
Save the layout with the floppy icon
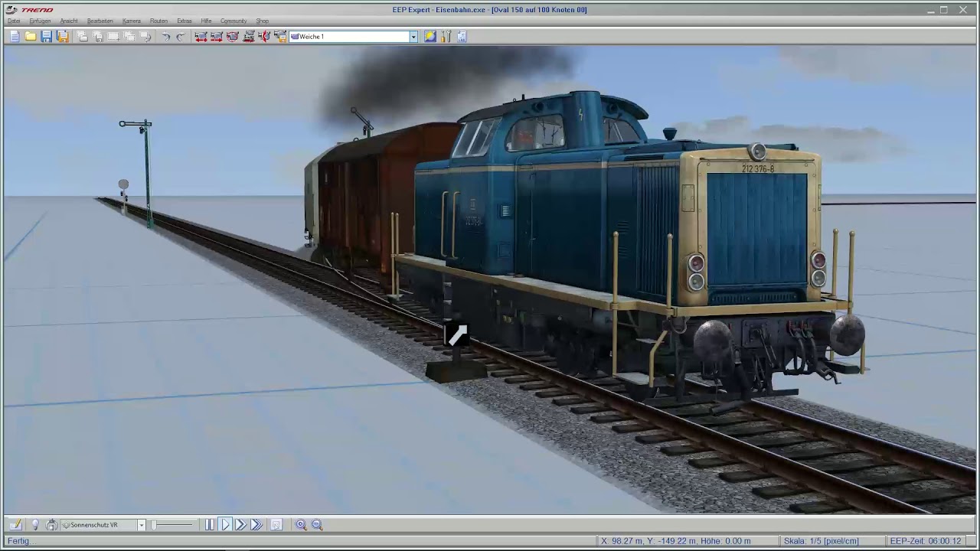[x=47, y=36]
